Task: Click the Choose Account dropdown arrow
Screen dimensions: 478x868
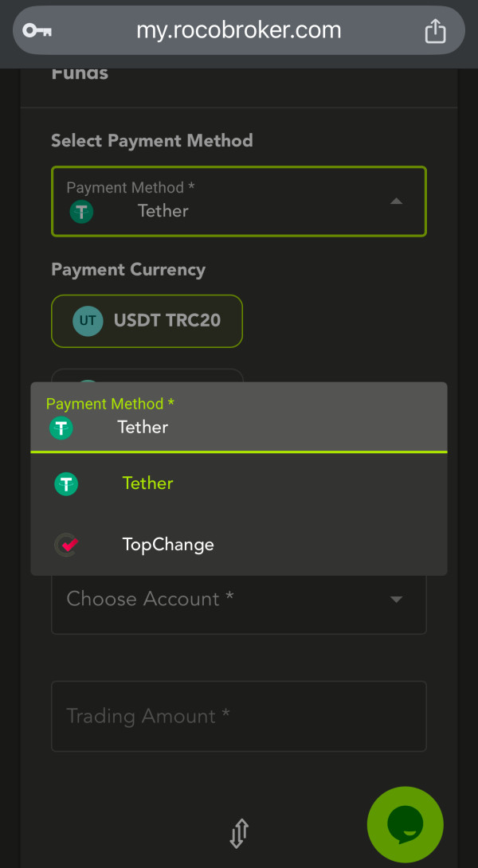Action: (x=396, y=600)
